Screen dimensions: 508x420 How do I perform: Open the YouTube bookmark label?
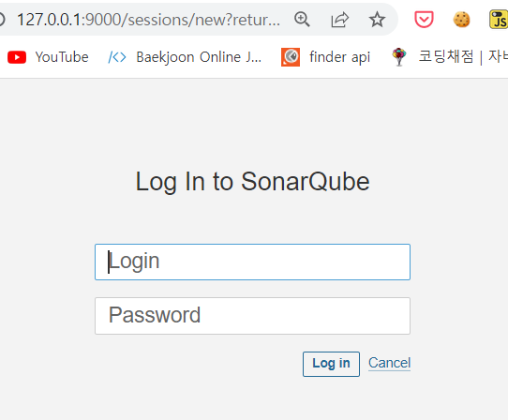point(62,57)
